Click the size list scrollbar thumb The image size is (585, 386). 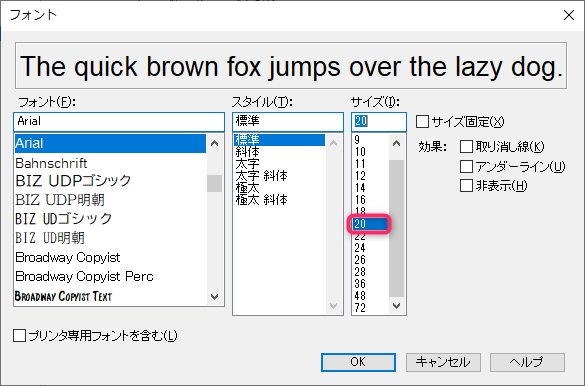pyautogui.click(x=397, y=229)
